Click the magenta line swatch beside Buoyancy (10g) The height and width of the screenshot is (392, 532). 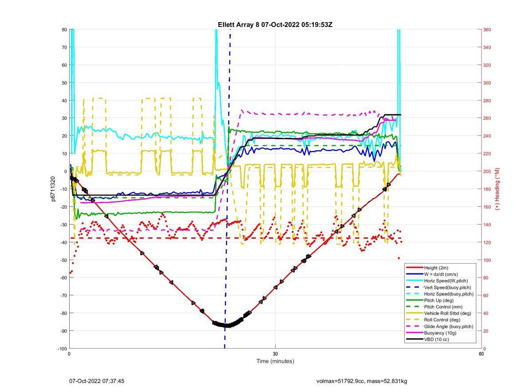coord(414,333)
